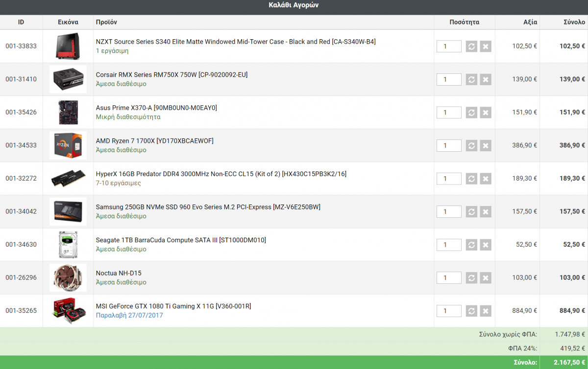
Task: Click the 7-10 εργάσιμες availability text
Action: click(x=118, y=183)
